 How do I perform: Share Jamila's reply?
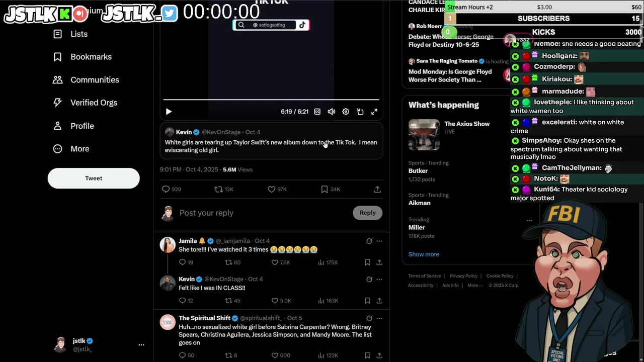coord(379,262)
